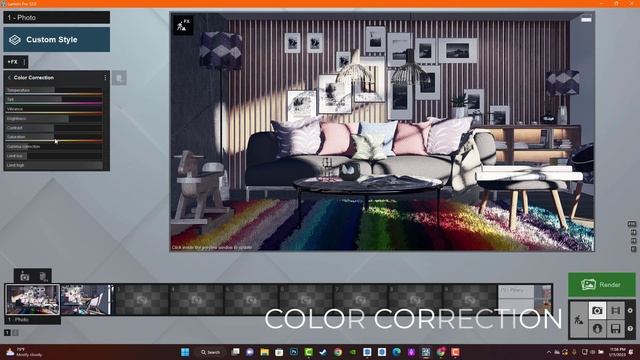Open the Windows Start menu
The width and height of the screenshot is (640, 360).
pyautogui.click(x=185, y=352)
